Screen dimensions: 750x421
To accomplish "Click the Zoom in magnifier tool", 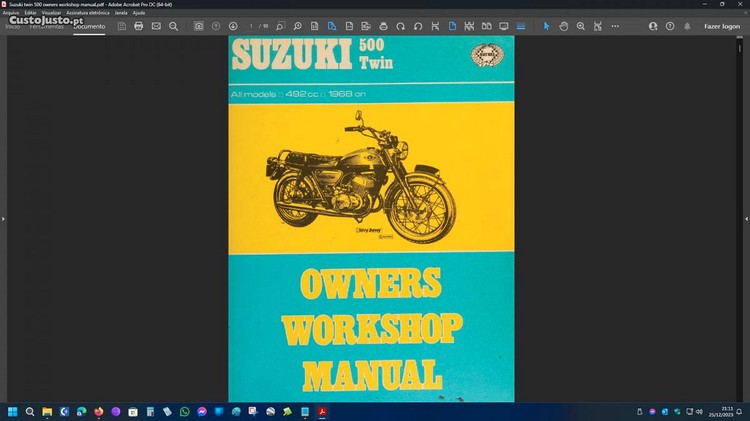I will pos(581,26).
